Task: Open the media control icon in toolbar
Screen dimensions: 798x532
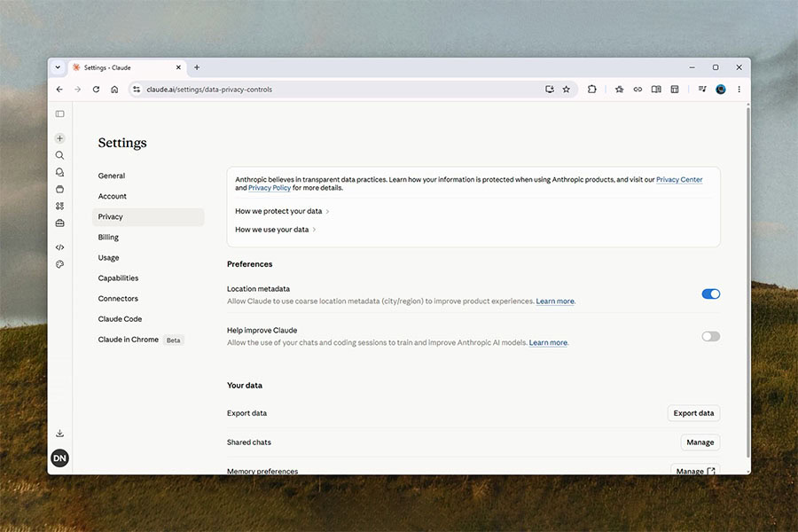Action: coord(702,90)
